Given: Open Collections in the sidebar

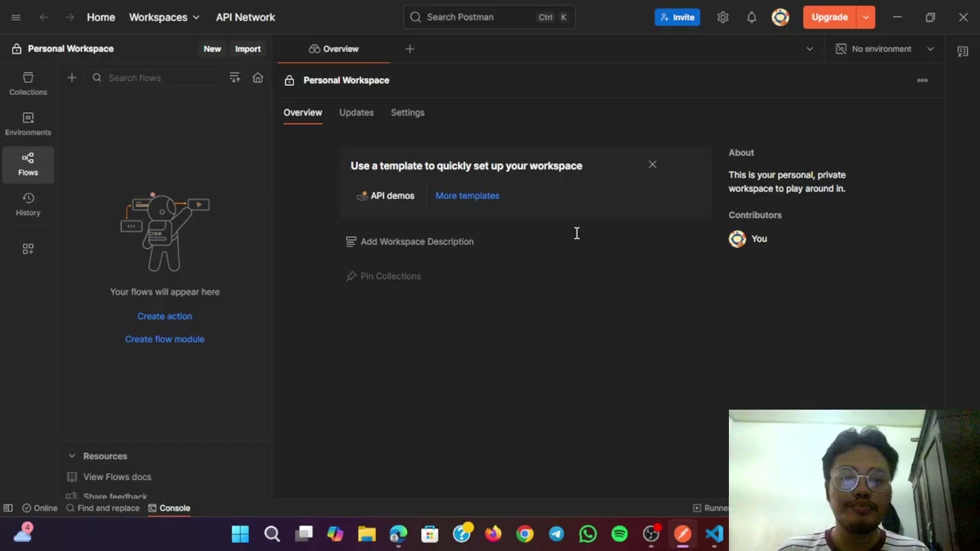Looking at the screenshot, I should pyautogui.click(x=28, y=83).
